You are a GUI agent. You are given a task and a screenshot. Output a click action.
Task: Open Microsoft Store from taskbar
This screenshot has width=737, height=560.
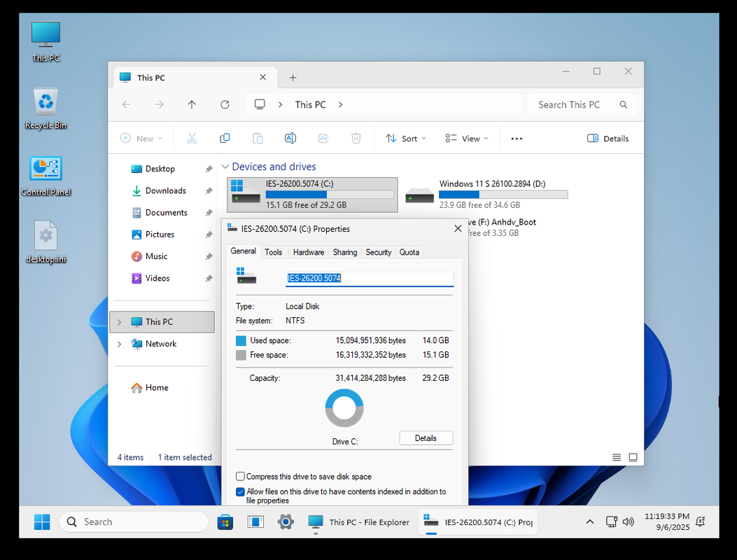pos(225,522)
